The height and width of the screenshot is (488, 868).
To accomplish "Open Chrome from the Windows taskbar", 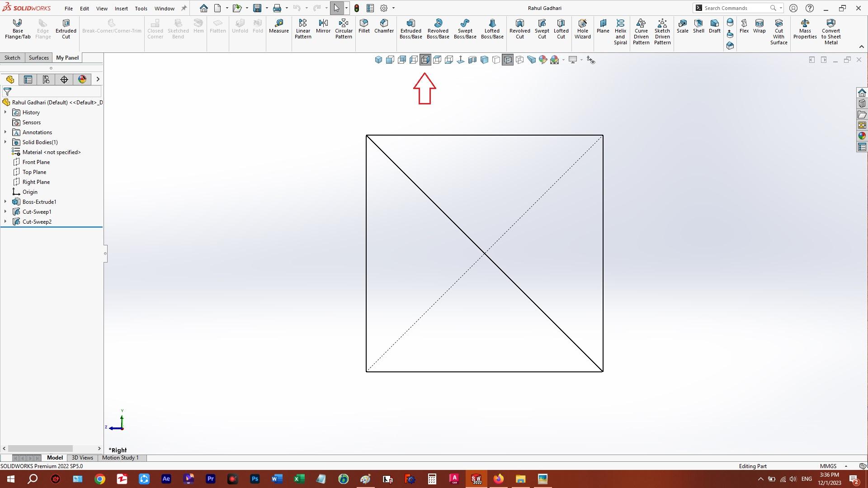I will click(100, 479).
